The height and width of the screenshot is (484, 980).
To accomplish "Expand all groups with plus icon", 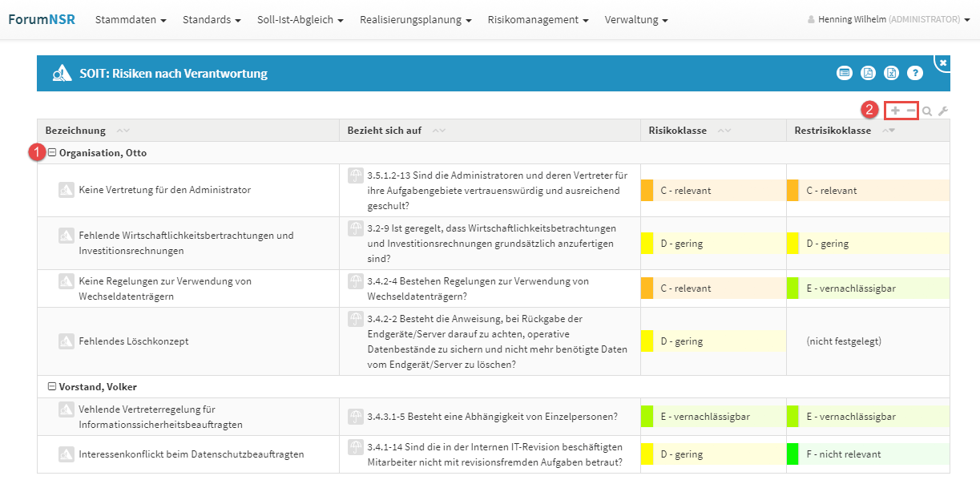I will pos(895,111).
